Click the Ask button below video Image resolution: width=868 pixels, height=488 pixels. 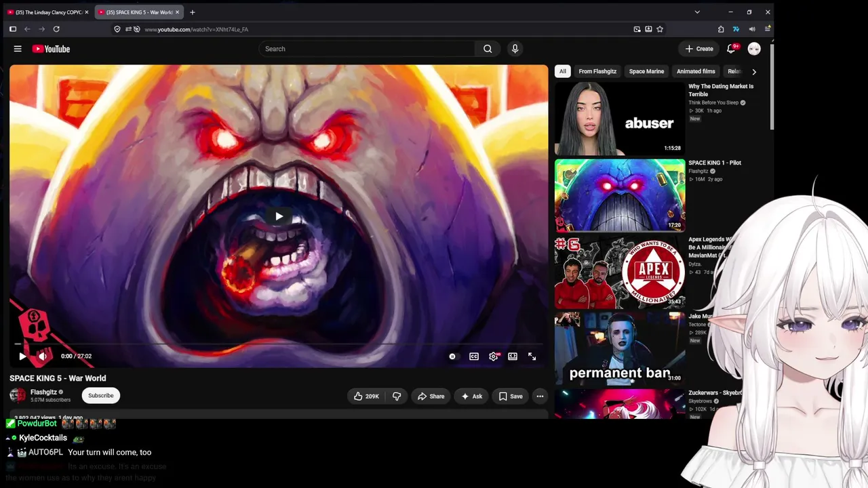pos(471,396)
